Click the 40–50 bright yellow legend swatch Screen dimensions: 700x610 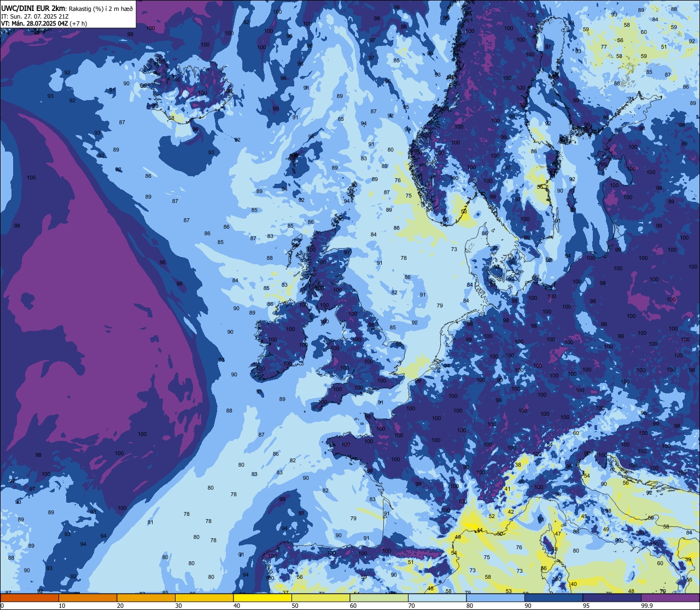pyautogui.click(x=262, y=597)
